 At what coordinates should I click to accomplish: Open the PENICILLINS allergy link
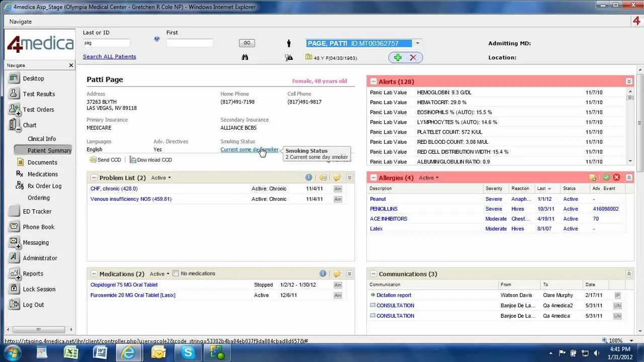click(383, 209)
